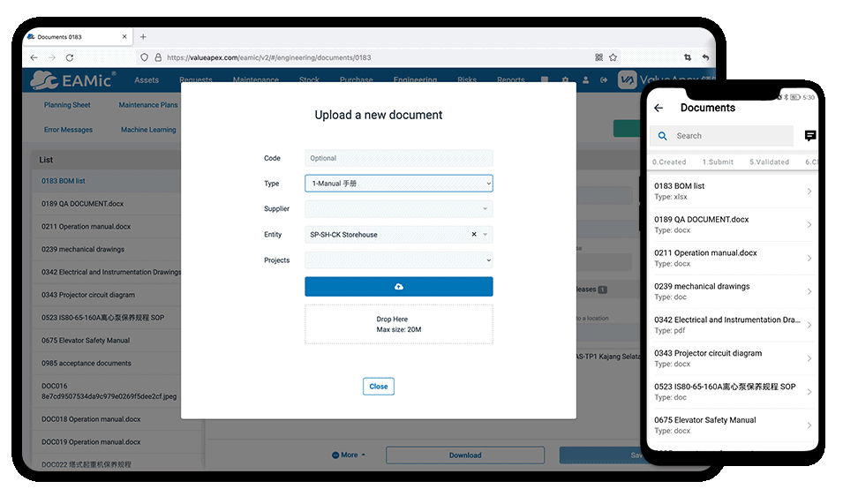This screenshot has width=843, height=504.
Task: Tap the chat message icon on phone
Action: (809, 136)
